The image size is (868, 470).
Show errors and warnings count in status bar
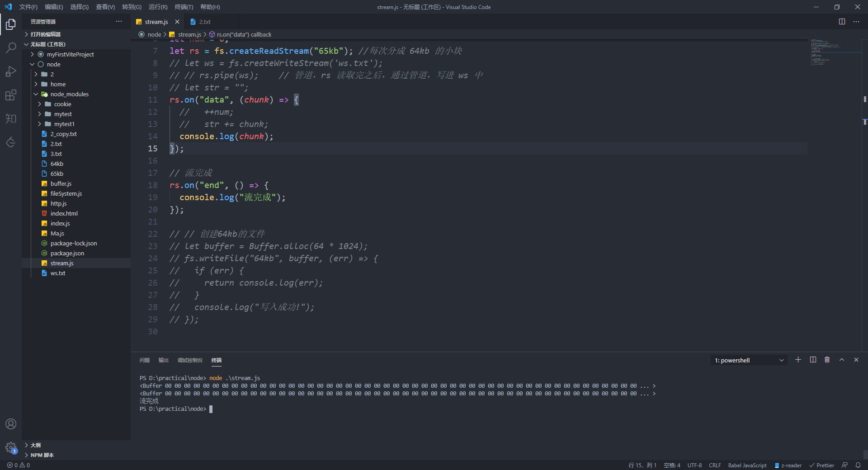point(19,465)
